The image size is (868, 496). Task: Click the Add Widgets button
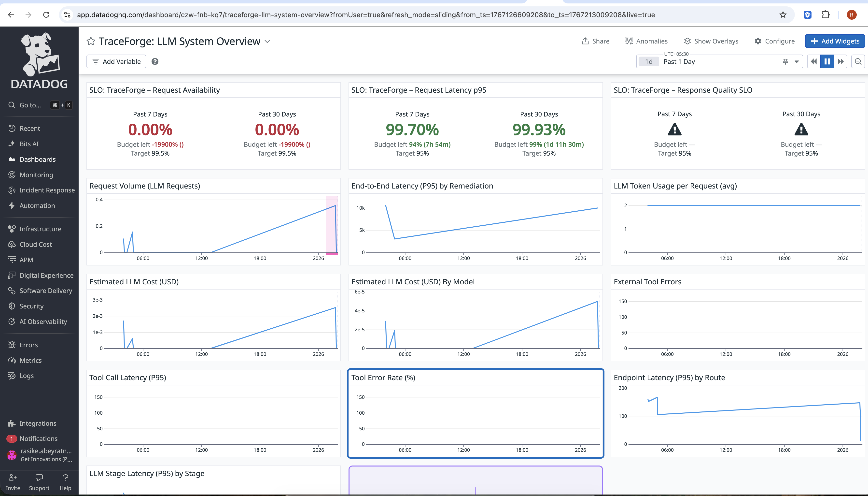pyautogui.click(x=835, y=41)
